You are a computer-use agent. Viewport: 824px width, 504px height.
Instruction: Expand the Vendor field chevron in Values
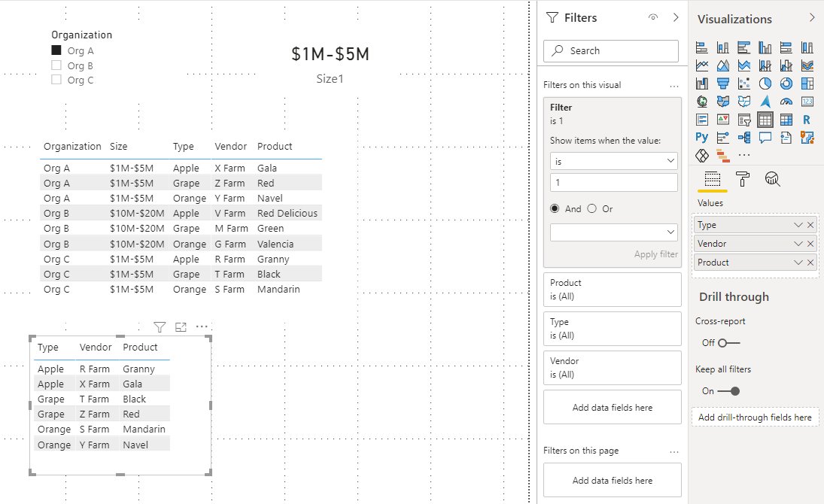[798, 244]
